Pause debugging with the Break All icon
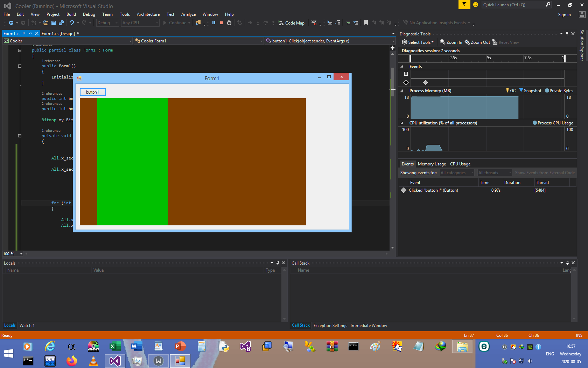The image size is (588, 368). pos(213,23)
